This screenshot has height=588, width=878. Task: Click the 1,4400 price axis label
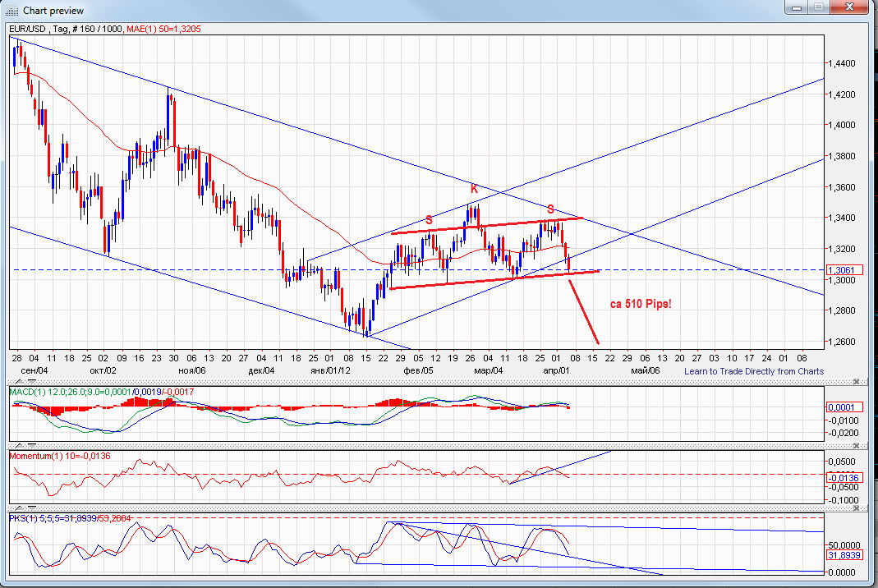[842, 63]
